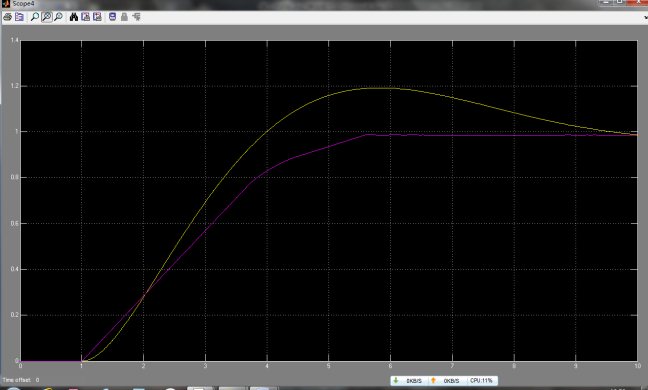Click the green download speed indicator
The height and width of the screenshot is (390, 648).
coord(408,380)
